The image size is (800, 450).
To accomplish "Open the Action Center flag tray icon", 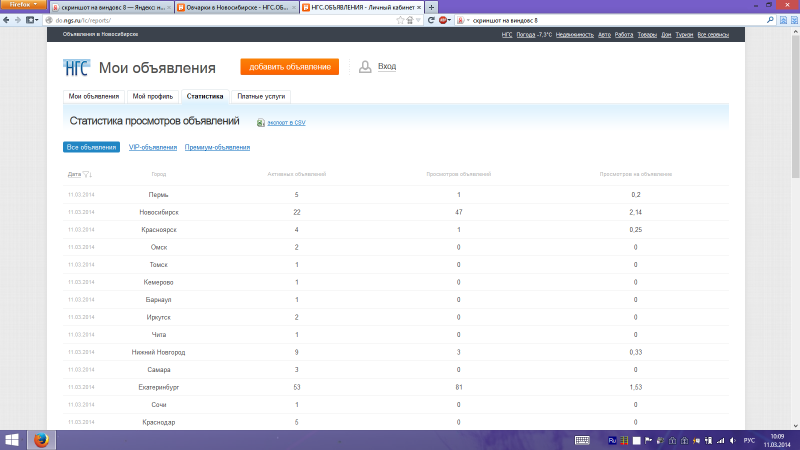I will coord(648,440).
